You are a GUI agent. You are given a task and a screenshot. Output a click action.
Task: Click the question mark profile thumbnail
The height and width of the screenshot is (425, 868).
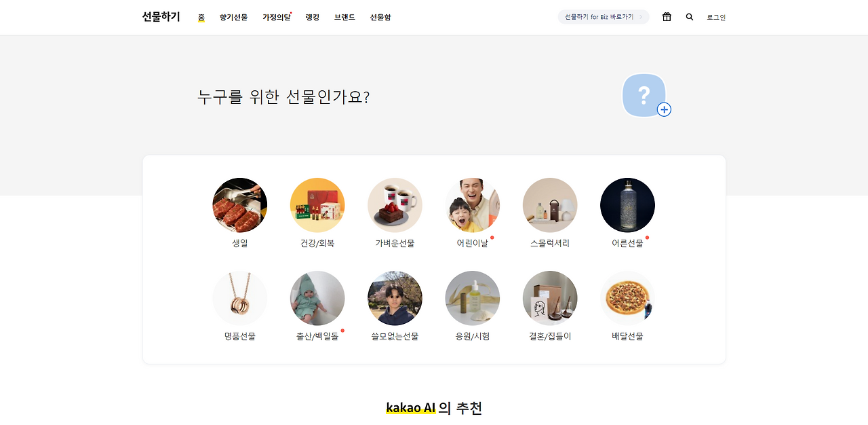click(644, 95)
